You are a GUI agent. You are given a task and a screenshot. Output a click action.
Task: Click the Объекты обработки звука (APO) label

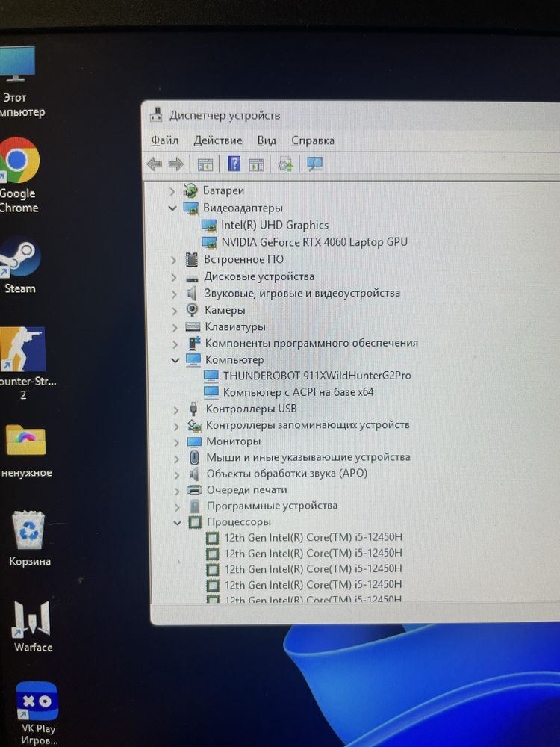coord(287,474)
